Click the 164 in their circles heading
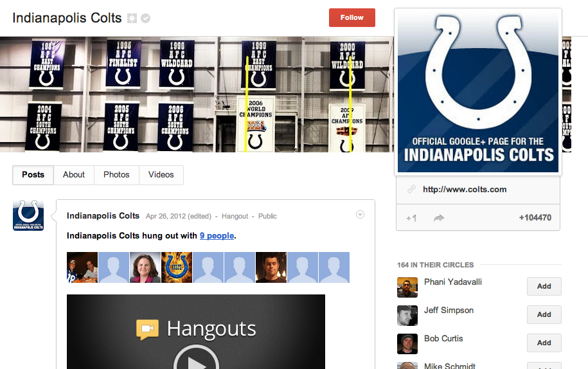The width and height of the screenshot is (588, 369). (435, 265)
